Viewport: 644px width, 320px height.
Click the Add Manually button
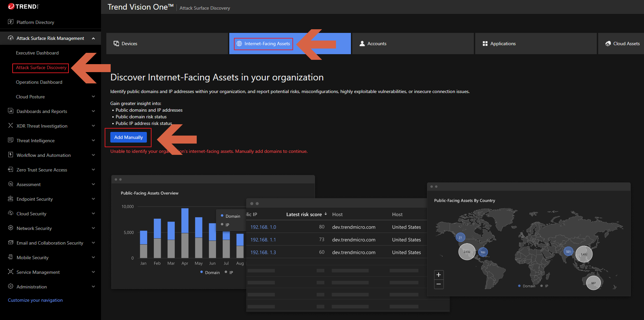coord(128,137)
